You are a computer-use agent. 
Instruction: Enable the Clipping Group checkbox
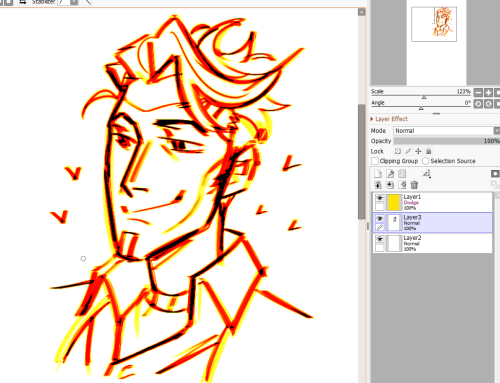(375, 161)
